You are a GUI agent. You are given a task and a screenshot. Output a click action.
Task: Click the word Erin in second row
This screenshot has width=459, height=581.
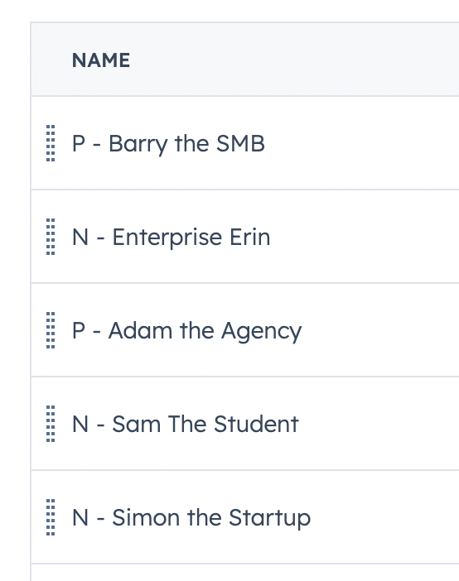pos(250,237)
